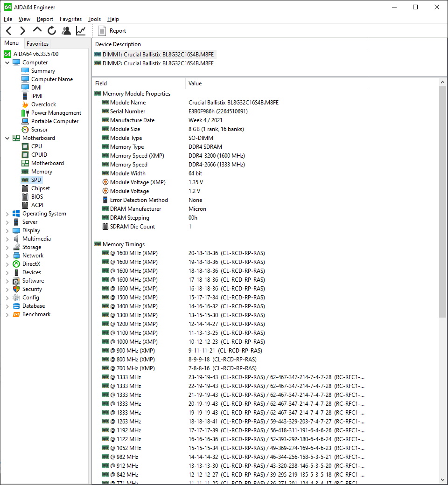Expand the Storage node
This screenshot has width=448, height=485.
point(7,247)
